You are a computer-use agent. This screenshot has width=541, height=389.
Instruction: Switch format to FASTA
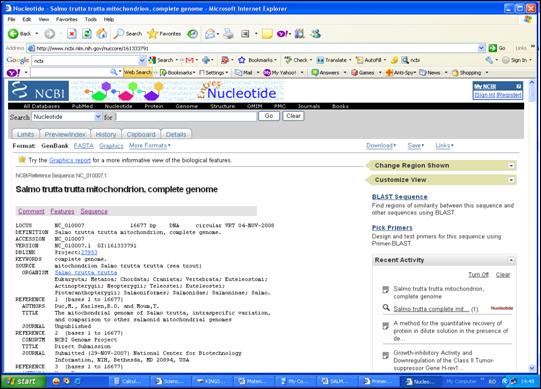(83, 146)
